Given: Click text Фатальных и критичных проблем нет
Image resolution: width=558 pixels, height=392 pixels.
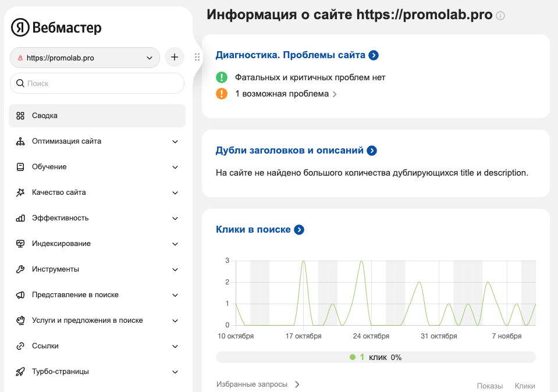Looking at the screenshot, I should pyautogui.click(x=310, y=77).
